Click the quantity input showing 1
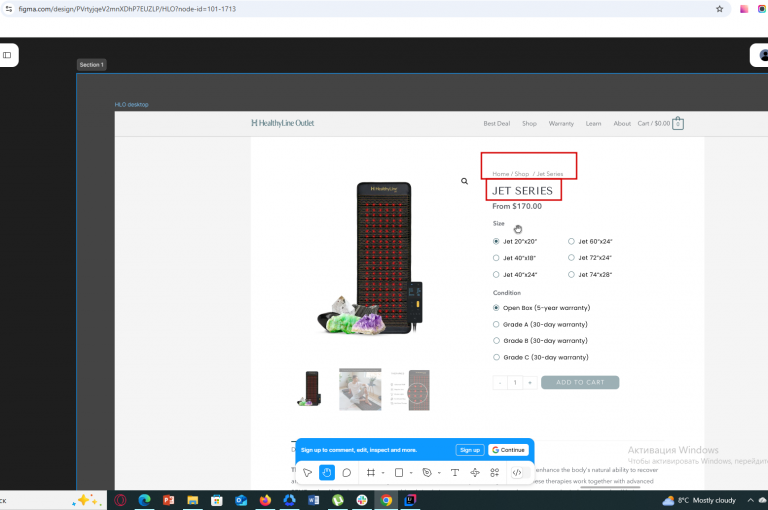This screenshot has height=510, width=768. 515,383
